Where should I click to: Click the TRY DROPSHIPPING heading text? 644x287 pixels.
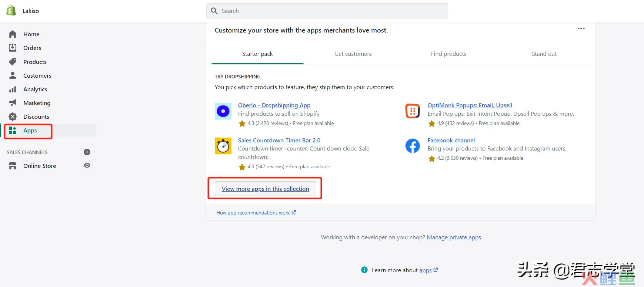click(x=237, y=77)
